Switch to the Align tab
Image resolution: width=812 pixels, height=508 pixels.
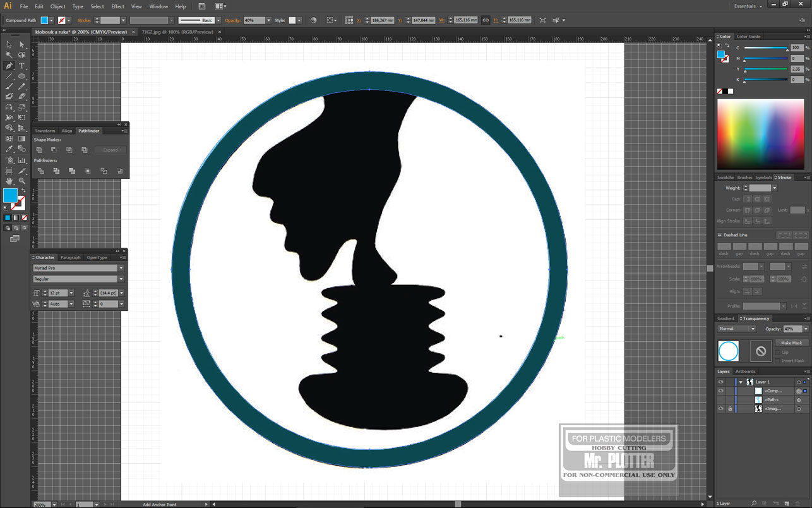(x=67, y=131)
